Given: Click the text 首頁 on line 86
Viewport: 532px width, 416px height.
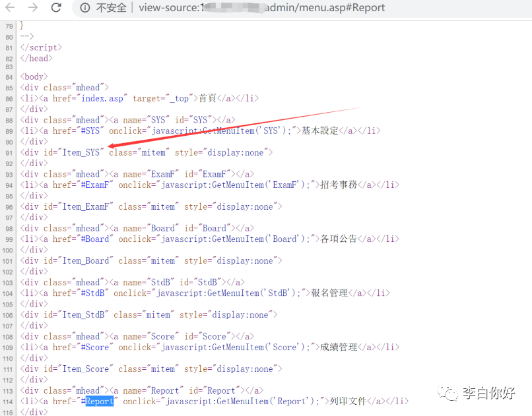Looking at the screenshot, I should [x=208, y=98].
